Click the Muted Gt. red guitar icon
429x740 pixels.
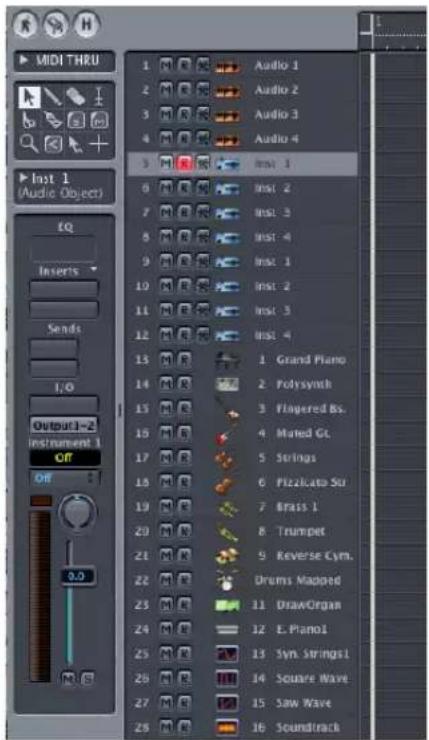tap(224, 435)
